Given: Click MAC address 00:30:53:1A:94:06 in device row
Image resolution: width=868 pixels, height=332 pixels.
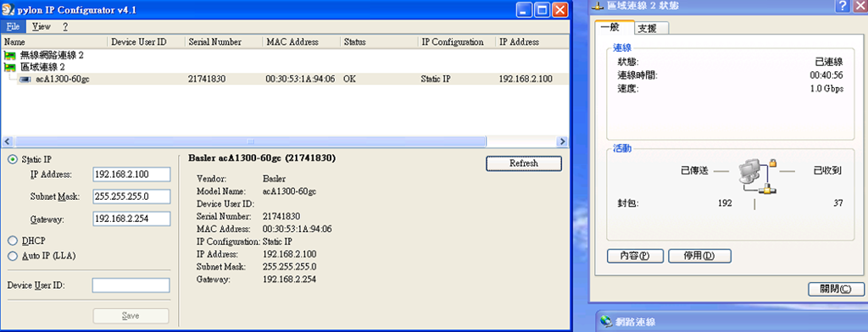Looking at the screenshot, I should (x=300, y=79).
